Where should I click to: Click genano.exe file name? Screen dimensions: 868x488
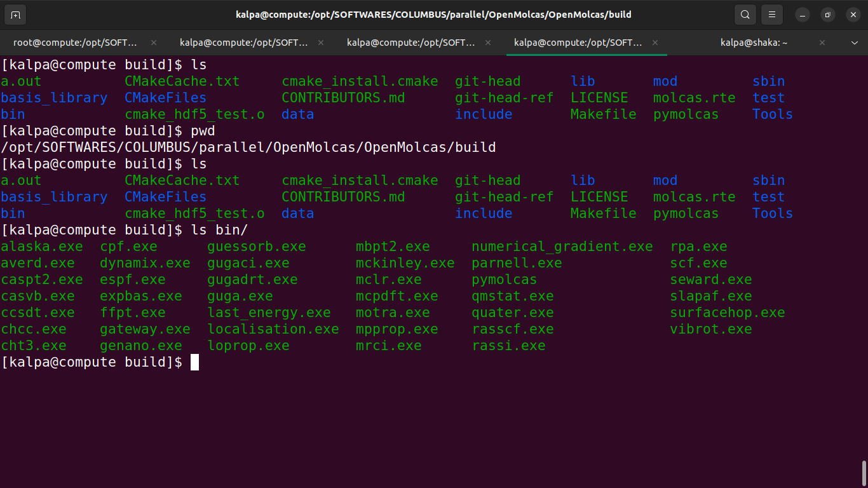(x=141, y=346)
